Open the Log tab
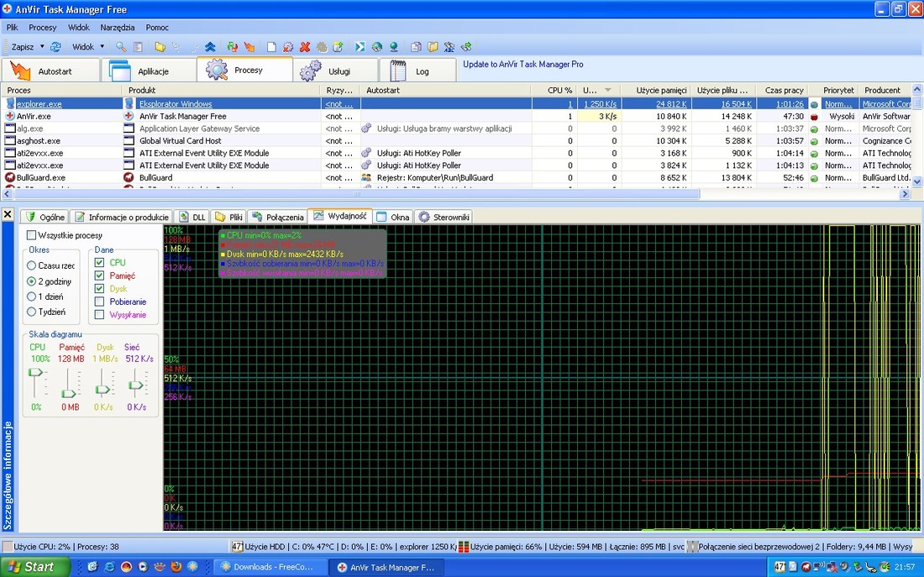Screen dimensions: 924x577 click(x=417, y=71)
